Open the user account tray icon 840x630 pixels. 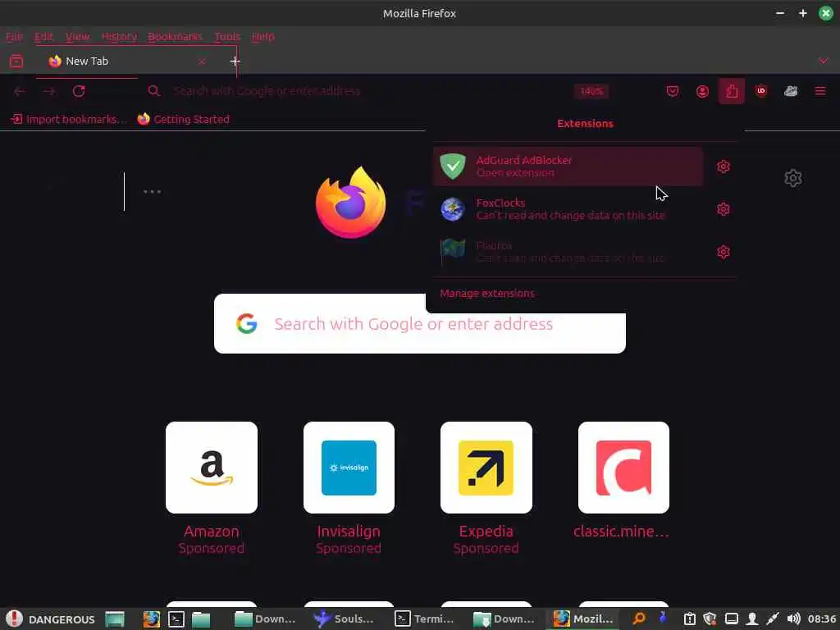tap(752, 619)
